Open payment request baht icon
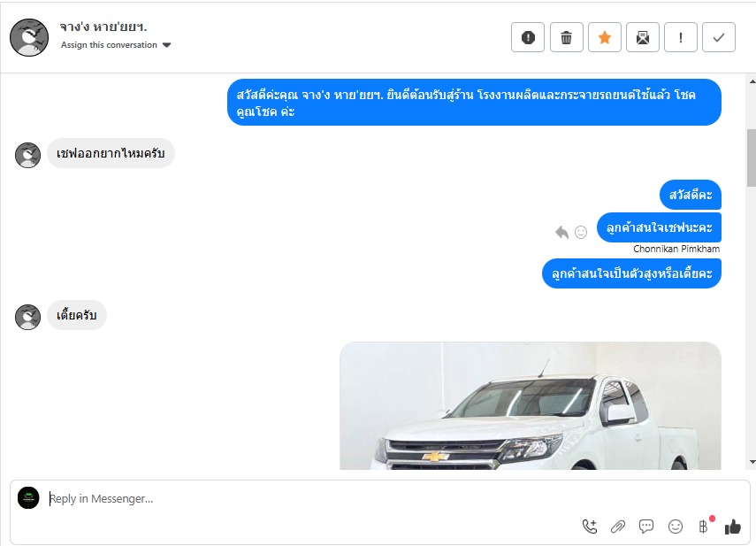 tap(704, 527)
